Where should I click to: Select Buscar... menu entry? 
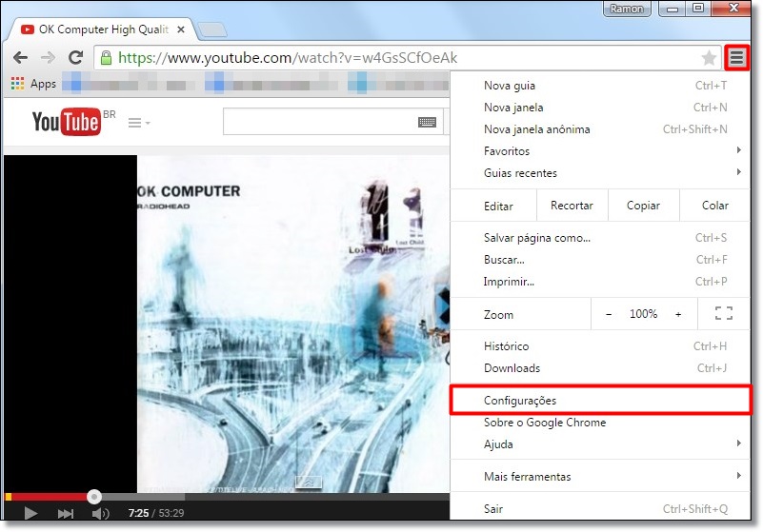(600, 260)
